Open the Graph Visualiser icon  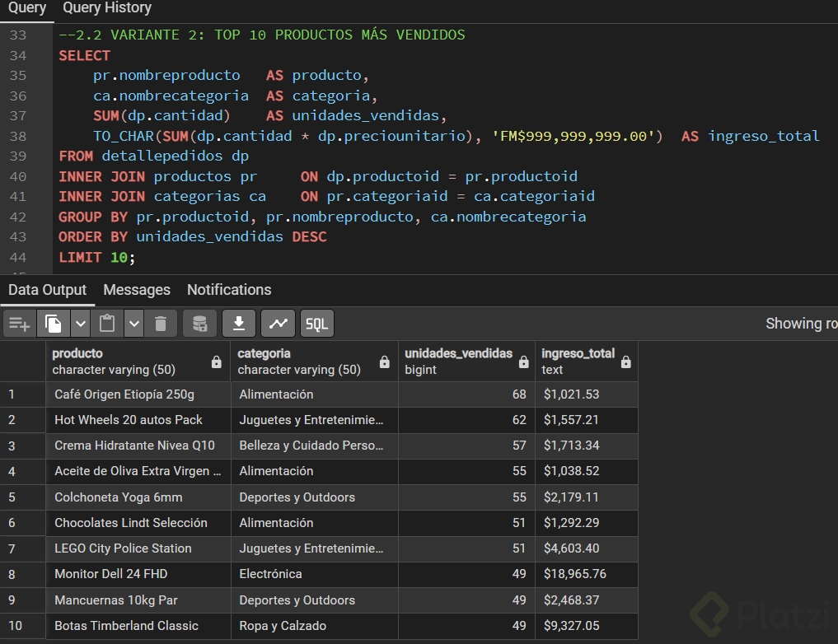click(x=278, y=324)
